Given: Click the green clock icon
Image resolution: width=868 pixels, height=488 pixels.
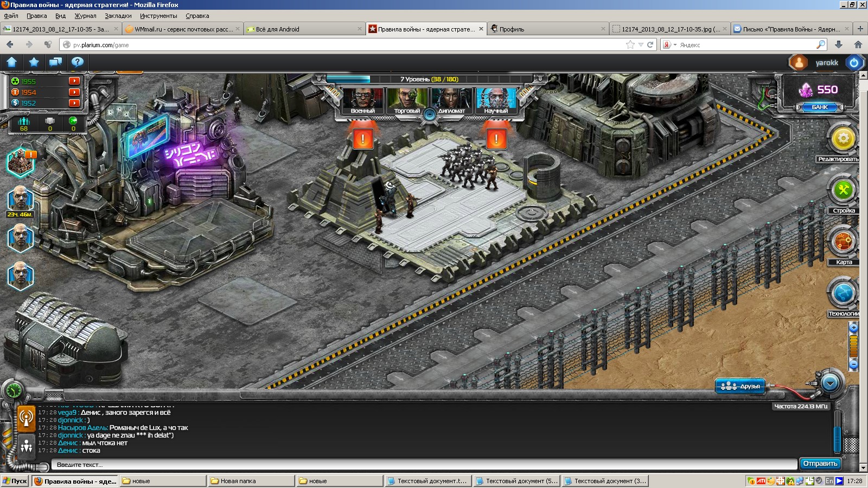Looking at the screenshot, I should [12, 389].
